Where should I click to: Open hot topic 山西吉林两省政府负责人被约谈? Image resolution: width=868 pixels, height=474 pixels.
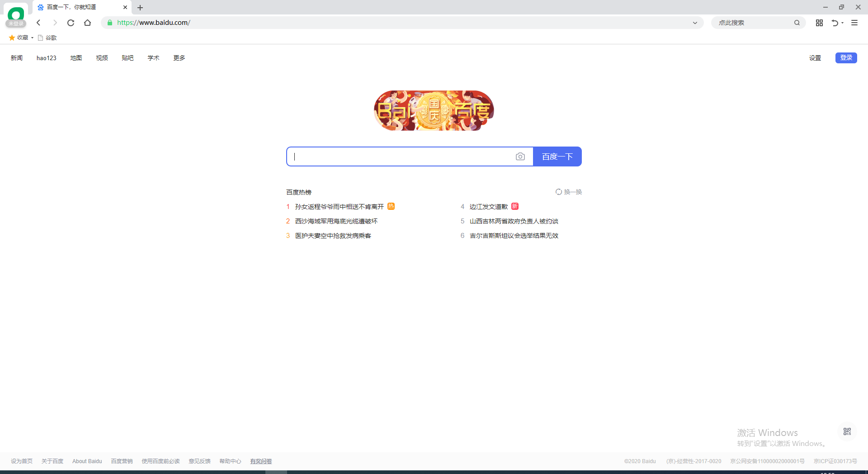[x=514, y=221]
